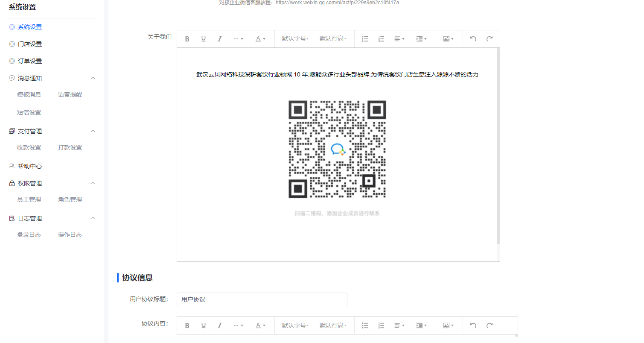Go to 员工管理 page
This screenshot has height=343, width=644.
point(29,199)
